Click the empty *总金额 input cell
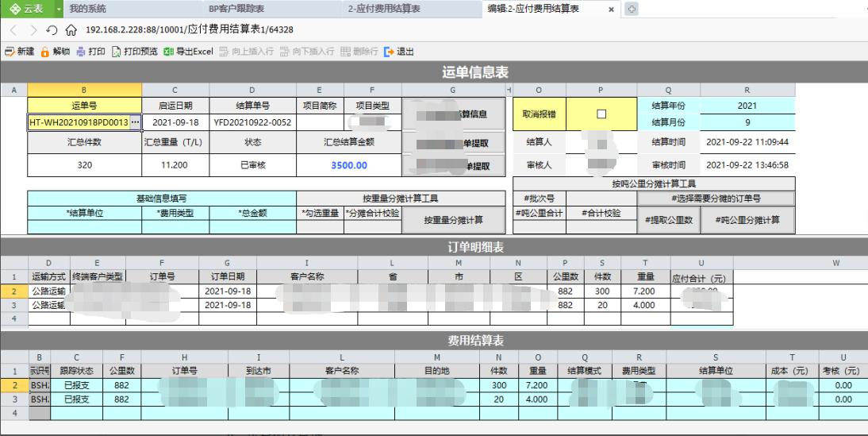868x436 pixels. (252, 226)
